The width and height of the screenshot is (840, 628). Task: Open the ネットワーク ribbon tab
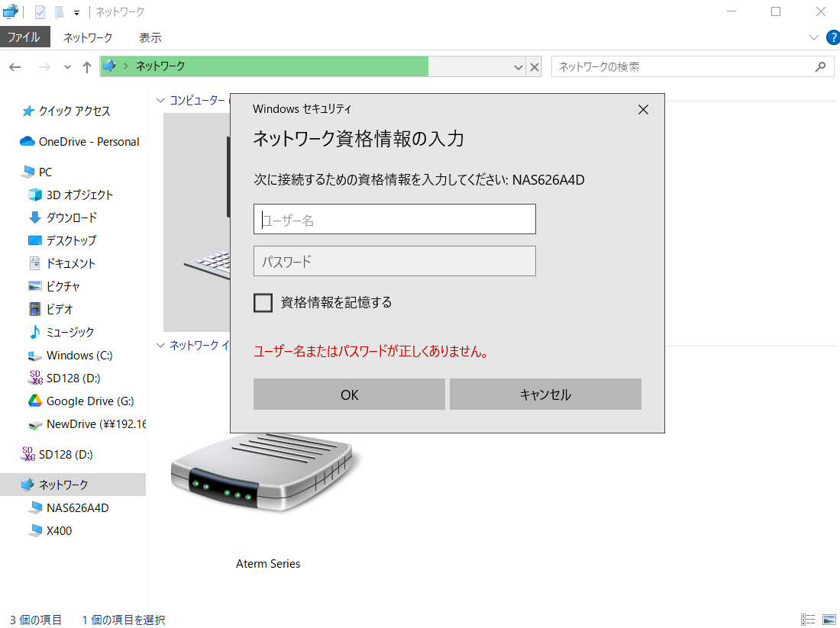coord(88,37)
